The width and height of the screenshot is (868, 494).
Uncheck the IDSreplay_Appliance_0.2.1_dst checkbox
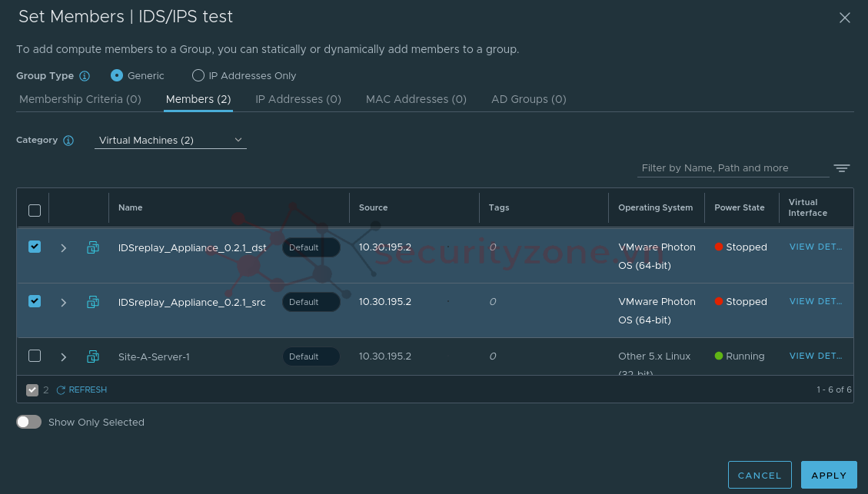click(x=35, y=247)
